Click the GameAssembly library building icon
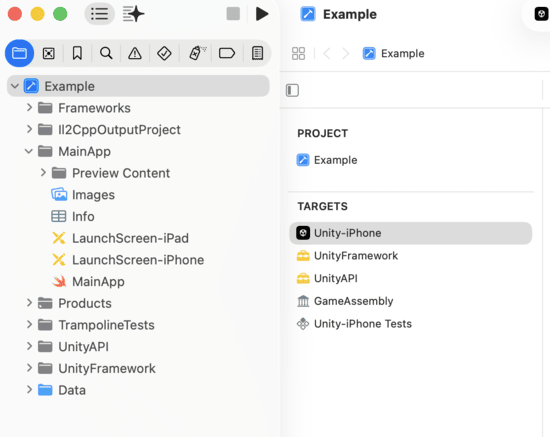 tap(303, 301)
